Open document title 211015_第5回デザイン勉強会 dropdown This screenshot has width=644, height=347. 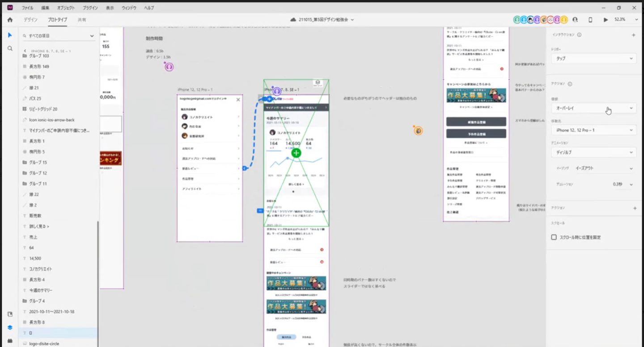pyautogui.click(x=326, y=20)
